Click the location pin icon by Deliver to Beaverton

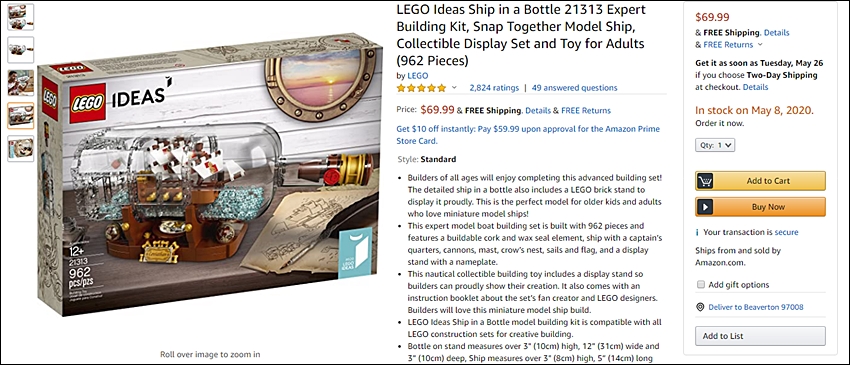coord(700,307)
